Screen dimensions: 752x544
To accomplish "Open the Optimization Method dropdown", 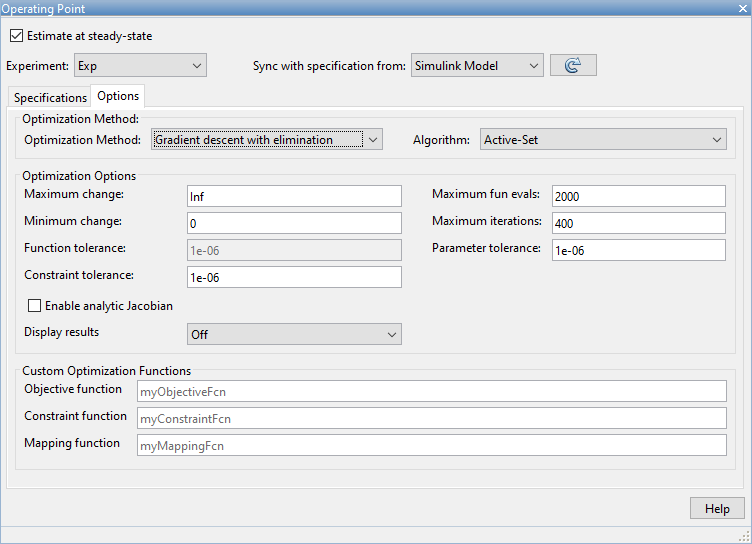I will coord(267,140).
